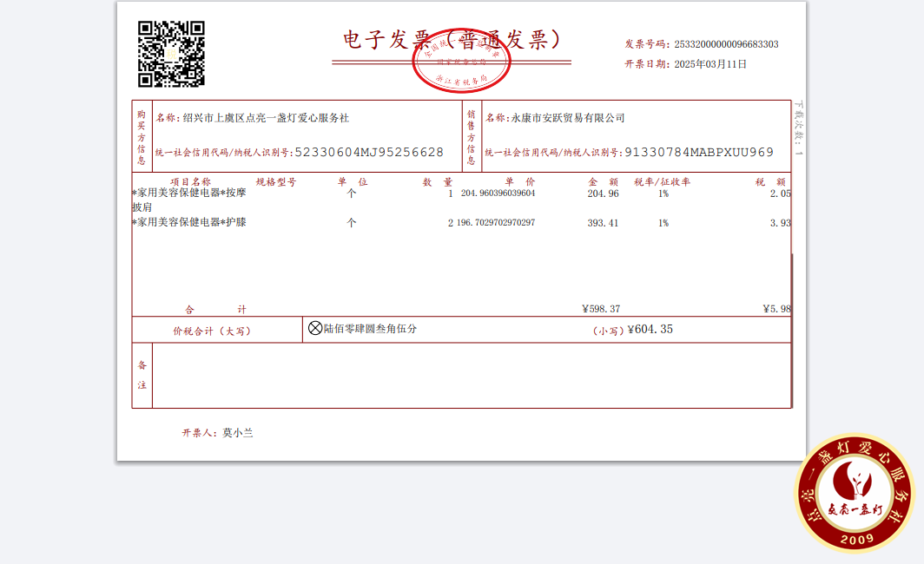Select seller tax ID 91330784MABPXUU969
The width and height of the screenshot is (924, 564).
699,153
